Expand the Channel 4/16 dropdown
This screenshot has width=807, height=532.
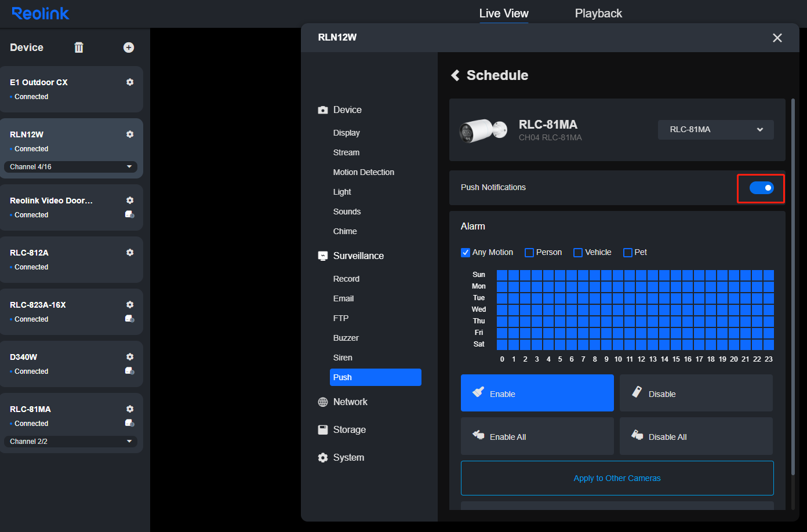[x=71, y=167]
